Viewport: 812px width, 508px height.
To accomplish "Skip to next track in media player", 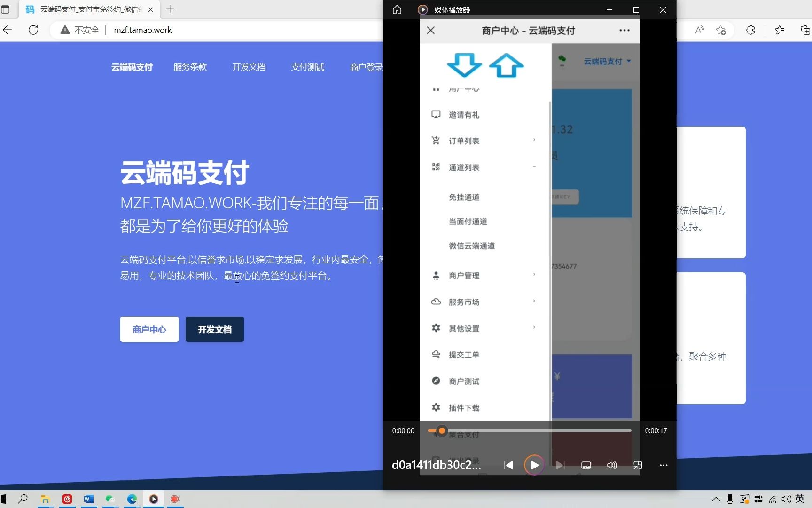I will point(560,465).
